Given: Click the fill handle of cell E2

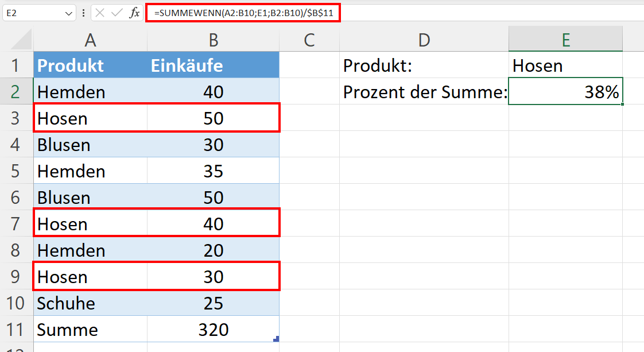Looking at the screenshot, I should (623, 105).
